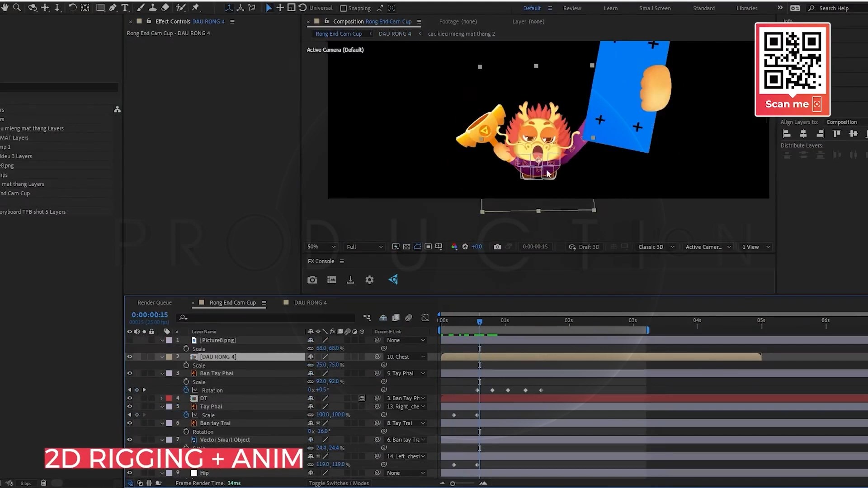Click the Fast Previews icon in viewer
Screen dimensions: 868x488
396,247
